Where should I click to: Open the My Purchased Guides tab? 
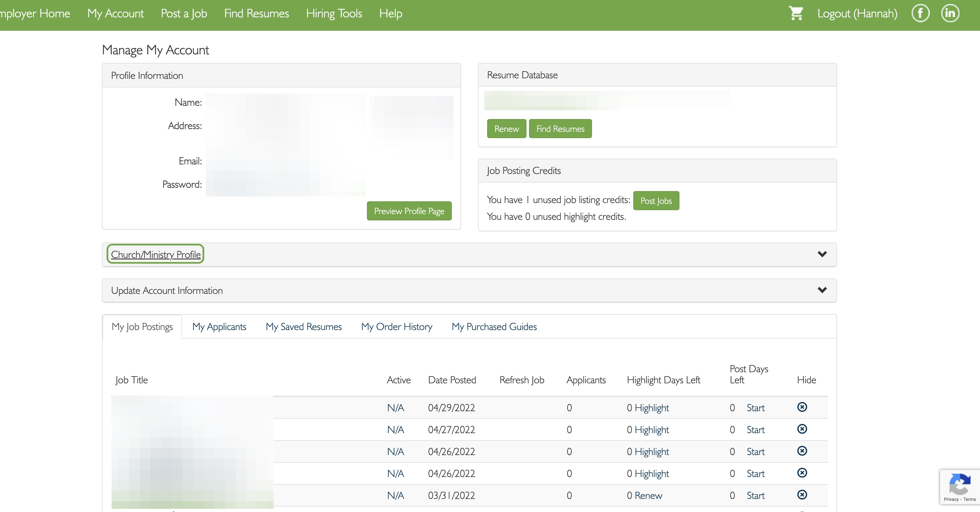click(494, 327)
